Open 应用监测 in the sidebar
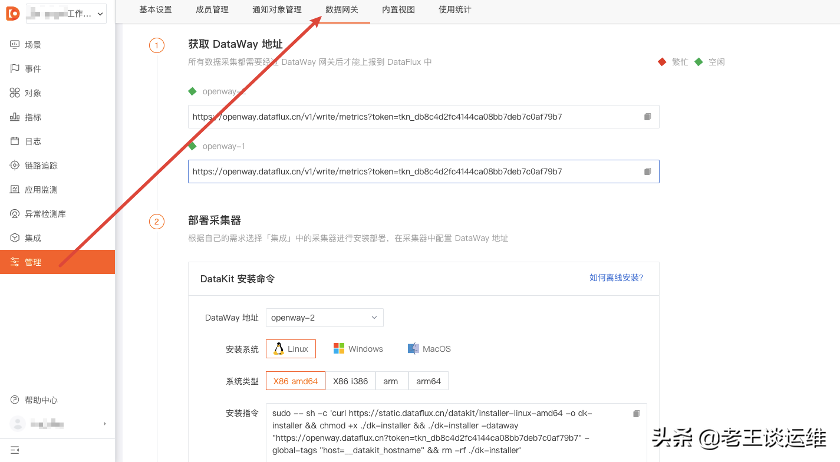Screen dimensions: 840x462 [41, 189]
